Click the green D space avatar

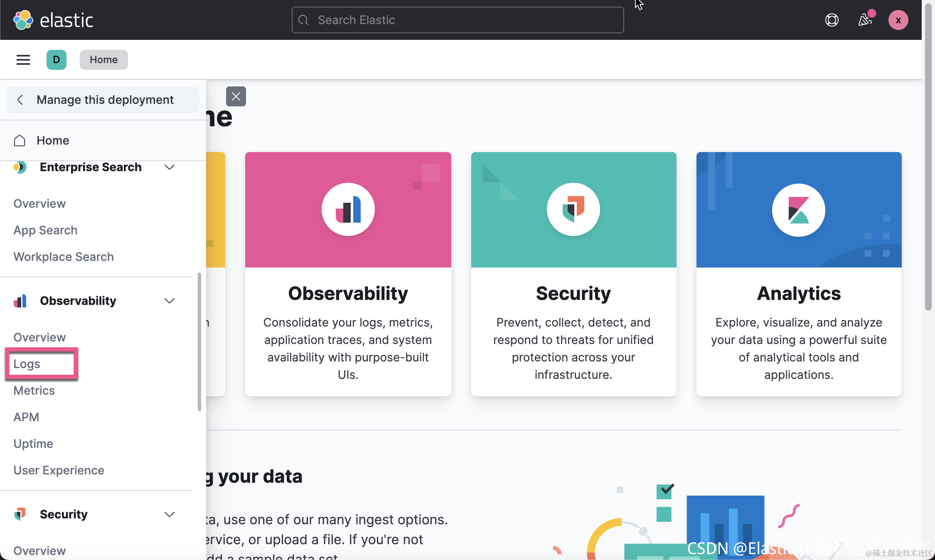[57, 60]
